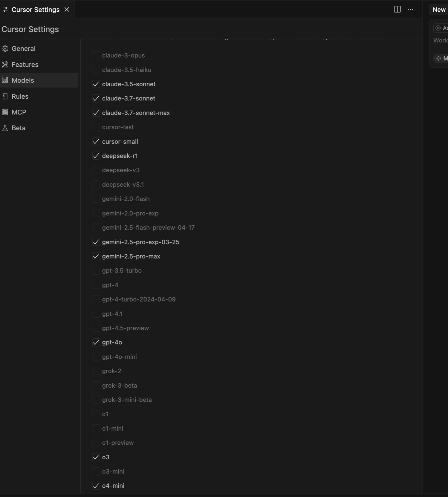Disable deepseek-r1 model checkbox

[x=96, y=156]
